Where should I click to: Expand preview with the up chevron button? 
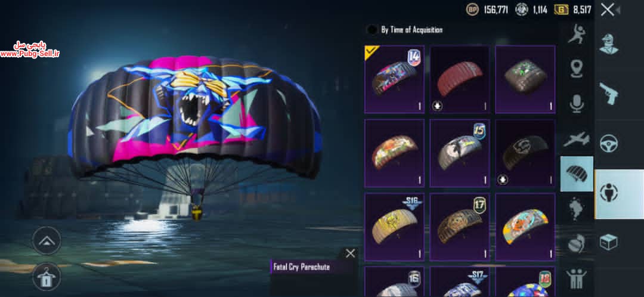pos(47,241)
